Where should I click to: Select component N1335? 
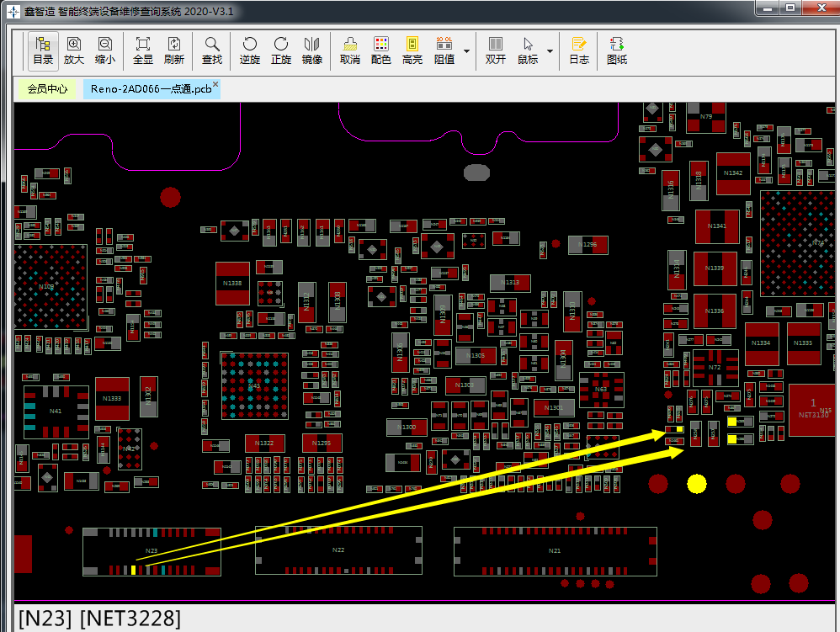(803, 343)
